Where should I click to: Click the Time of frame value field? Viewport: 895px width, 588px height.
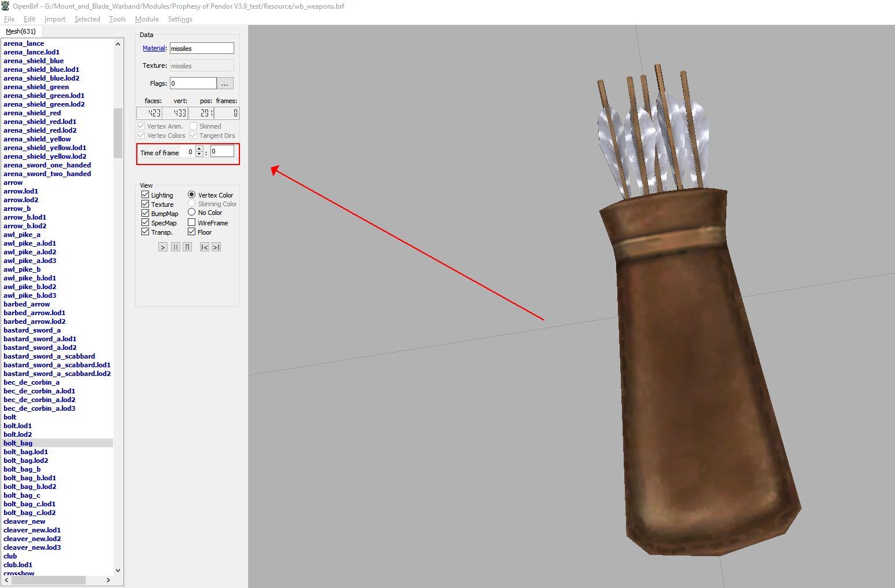pos(222,151)
